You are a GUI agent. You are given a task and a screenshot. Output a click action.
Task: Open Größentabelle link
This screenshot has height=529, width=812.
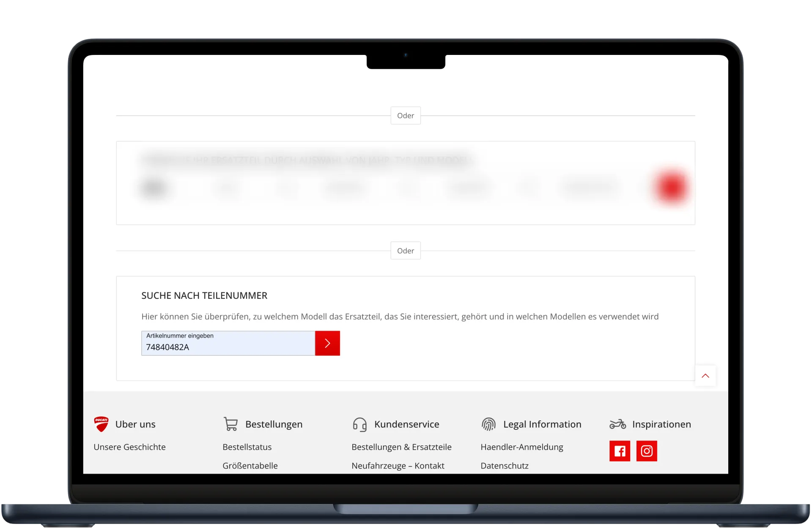tap(250, 466)
